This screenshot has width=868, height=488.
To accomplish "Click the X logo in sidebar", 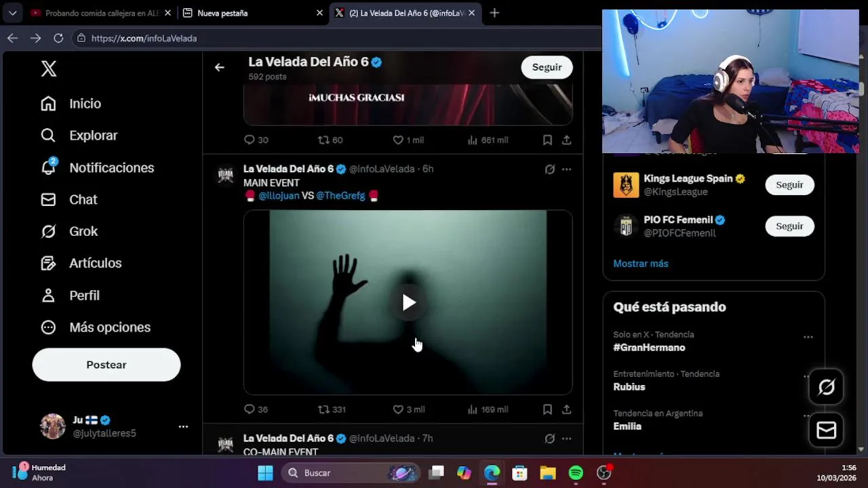I will [49, 68].
